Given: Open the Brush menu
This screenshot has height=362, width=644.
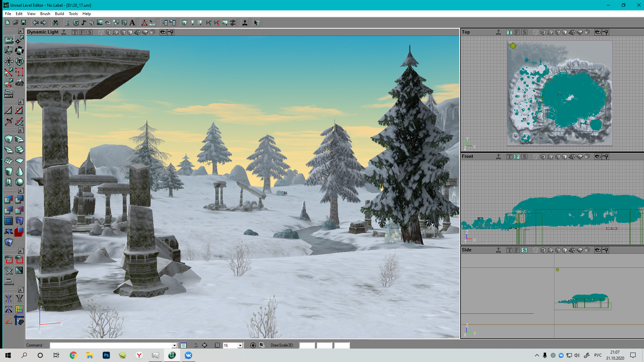Looking at the screenshot, I should pos(45,14).
